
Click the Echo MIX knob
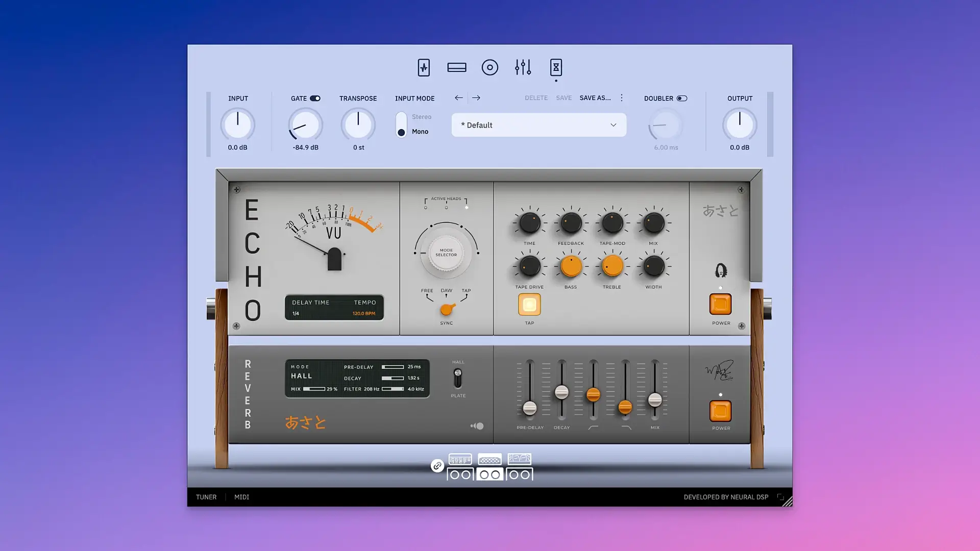(654, 223)
